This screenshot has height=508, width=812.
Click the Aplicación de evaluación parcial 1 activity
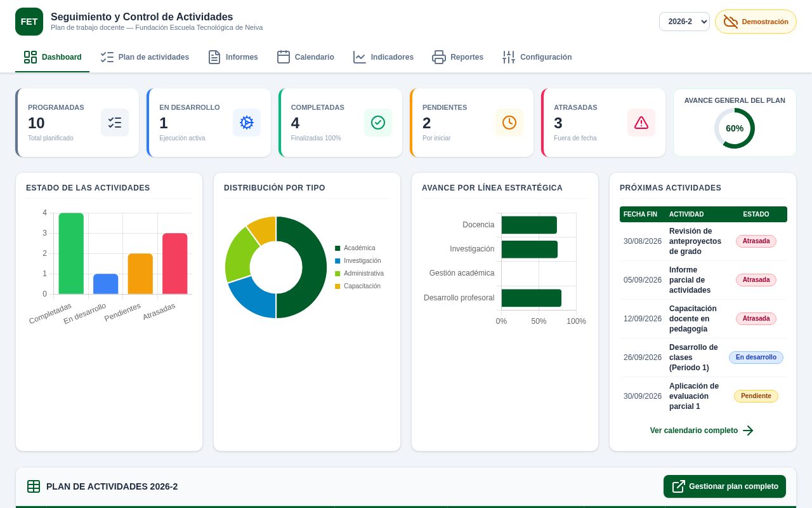pyautogui.click(x=694, y=396)
